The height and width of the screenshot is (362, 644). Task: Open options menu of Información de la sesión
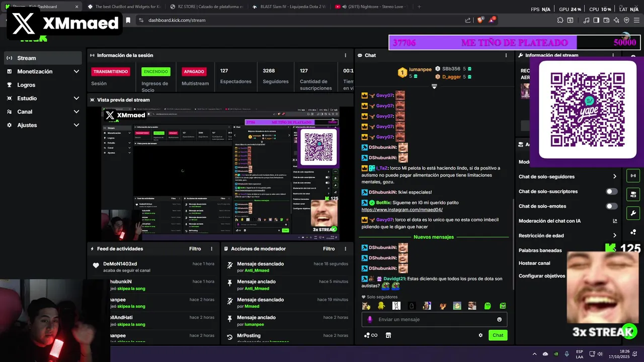pos(345,55)
